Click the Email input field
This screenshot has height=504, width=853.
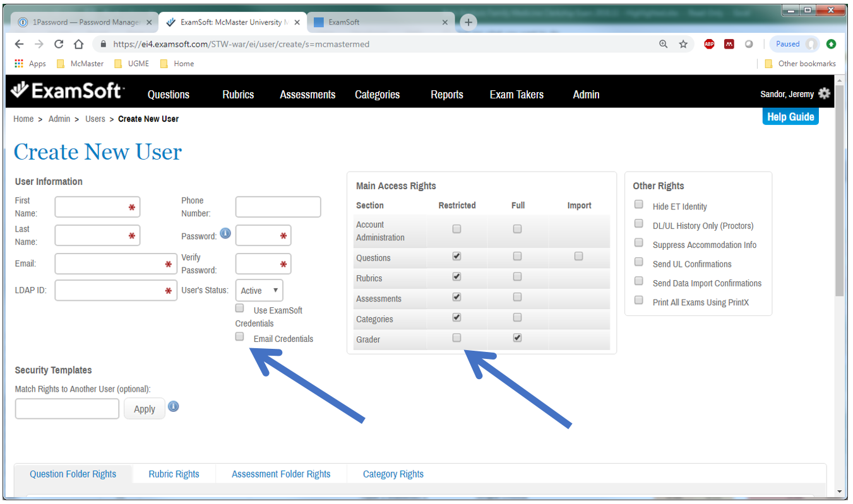tap(116, 264)
